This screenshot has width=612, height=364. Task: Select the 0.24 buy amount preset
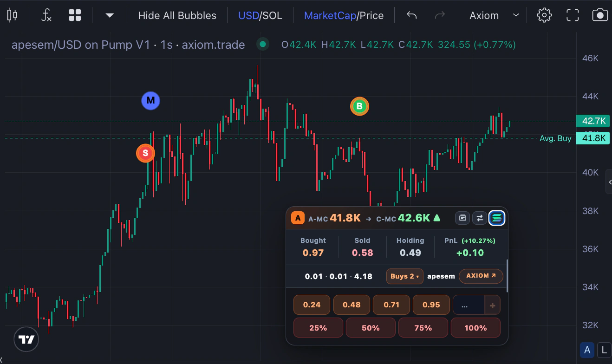click(x=312, y=305)
